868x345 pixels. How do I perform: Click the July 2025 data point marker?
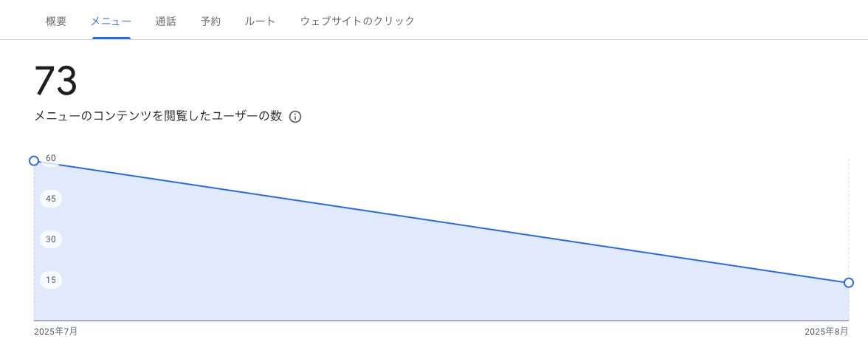pyautogui.click(x=34, y=160)
